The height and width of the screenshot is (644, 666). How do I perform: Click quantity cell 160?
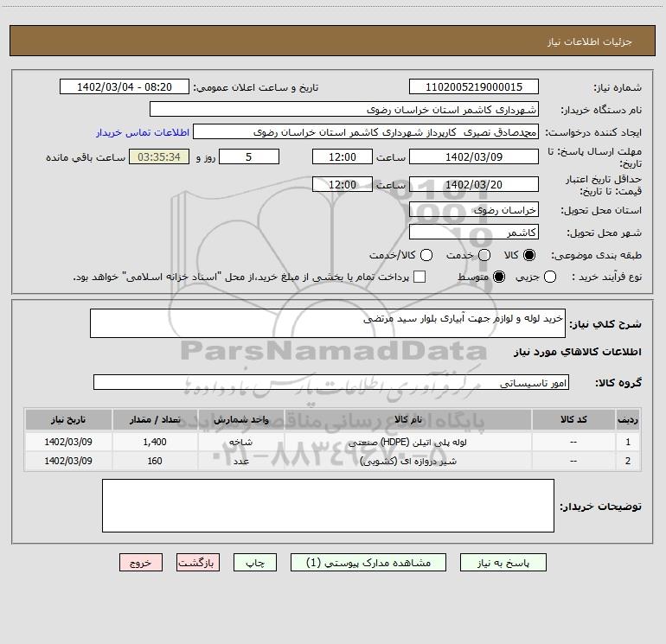[x=155, y=461]
